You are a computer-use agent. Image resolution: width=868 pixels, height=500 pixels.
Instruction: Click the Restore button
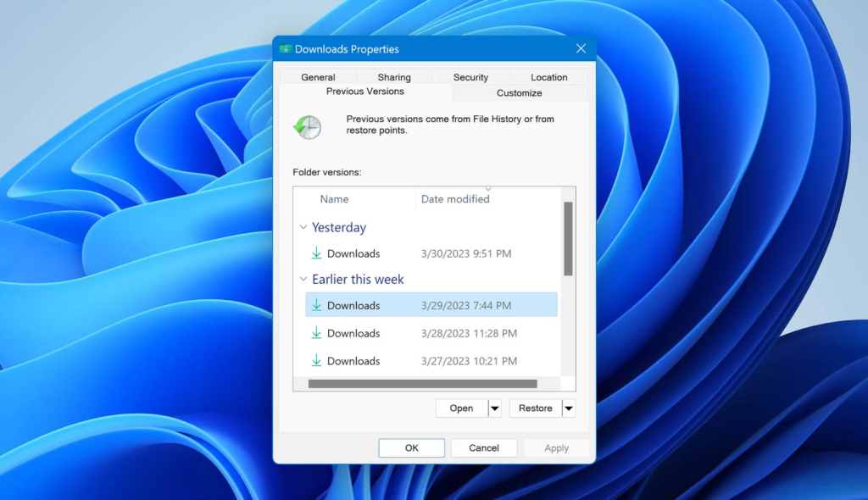tap(535, 408)
